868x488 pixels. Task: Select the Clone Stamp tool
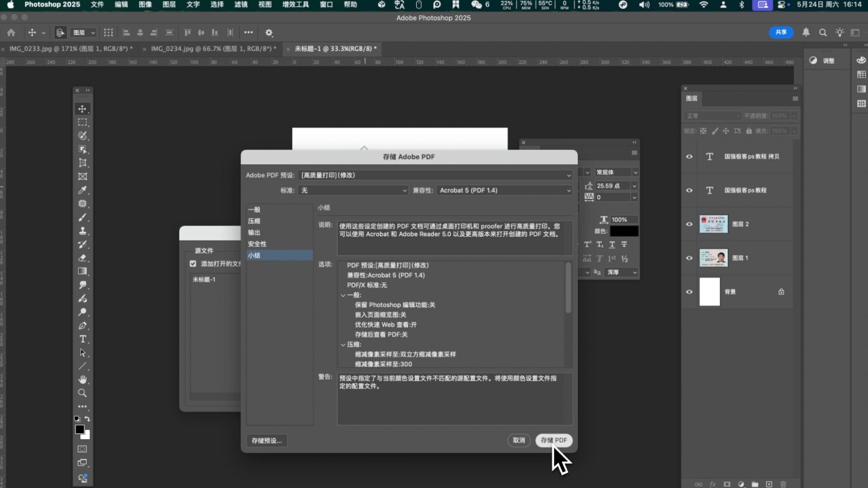click(x=82, y=231)
